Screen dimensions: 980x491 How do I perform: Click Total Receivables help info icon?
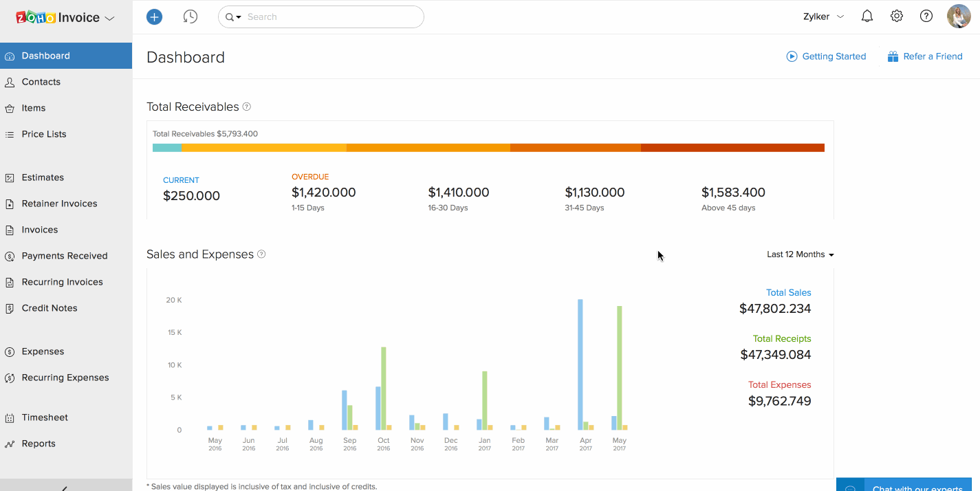pos(247,107)
